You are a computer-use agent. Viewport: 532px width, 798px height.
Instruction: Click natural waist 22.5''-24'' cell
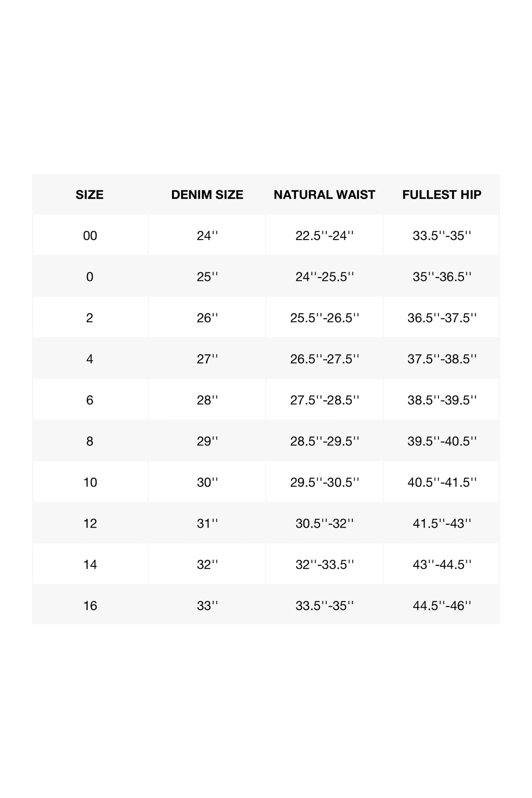click(x=324, y=236)
